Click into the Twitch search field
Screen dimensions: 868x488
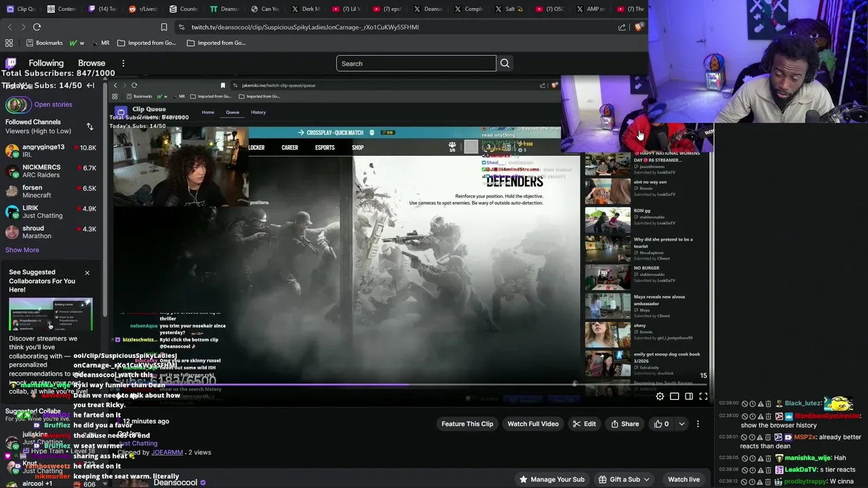pos(416,64)
